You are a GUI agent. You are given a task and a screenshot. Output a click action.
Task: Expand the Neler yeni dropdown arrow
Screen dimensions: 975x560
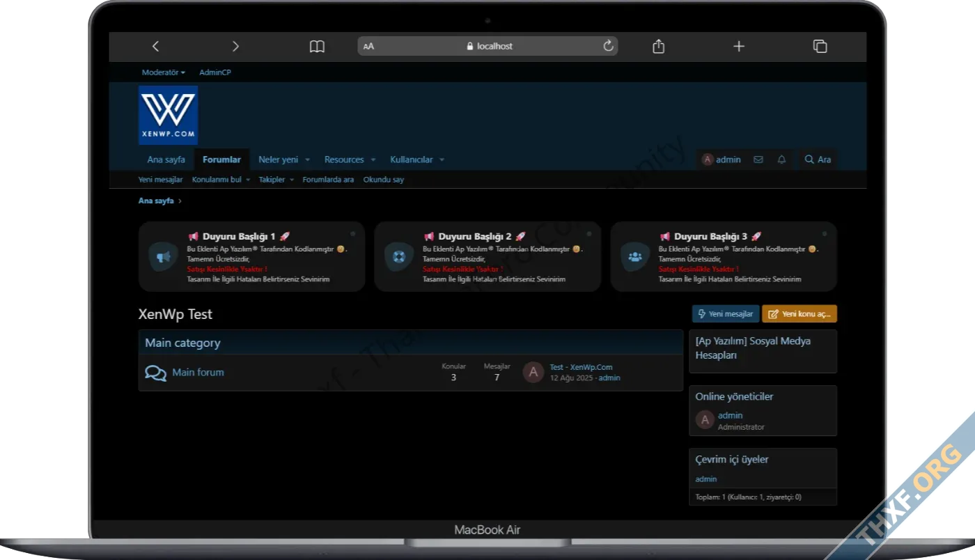click(308, 160)
